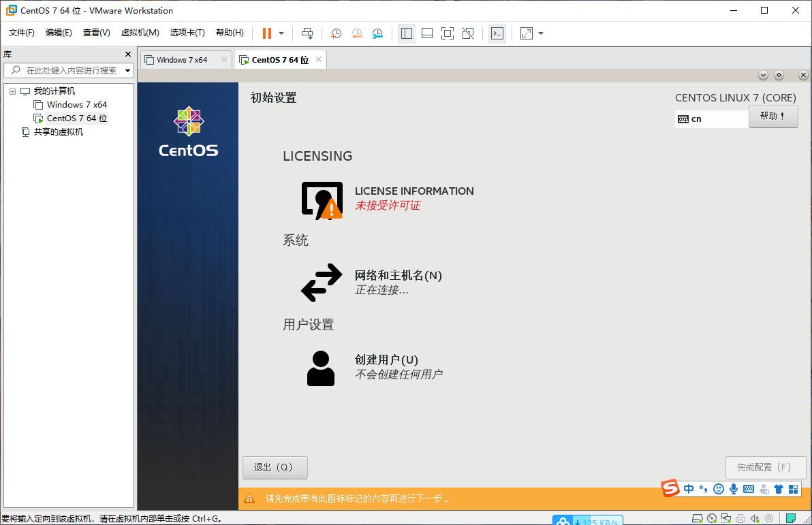812x525 pixels.
Task: Open the snapshot manager
Action: tap(377, 33)
